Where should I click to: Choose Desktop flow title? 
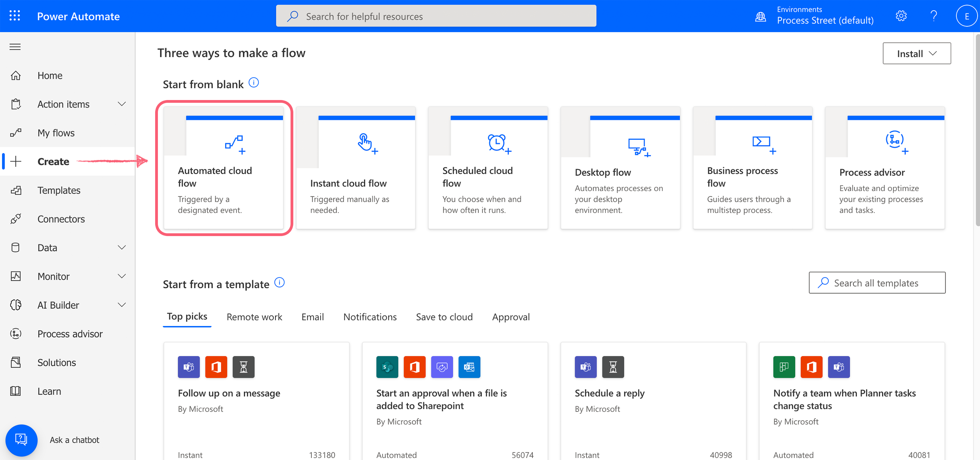pos(603,172)
